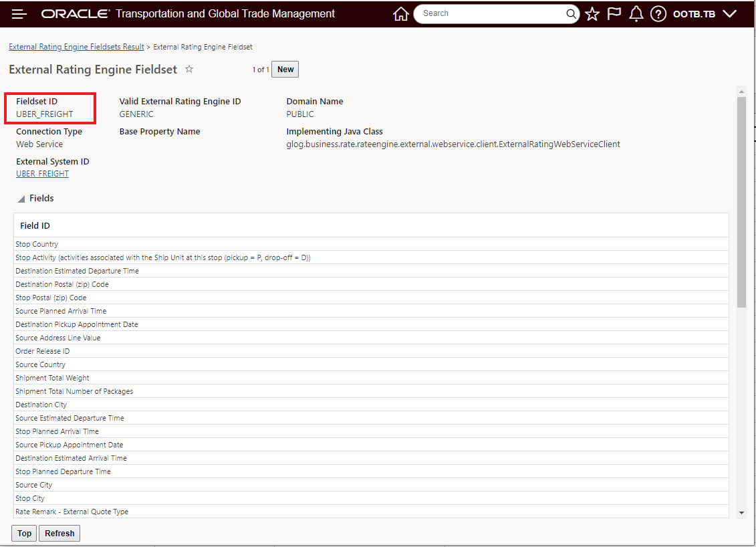The width and height of the screenshot is (756, 547).
Task: Click the Web Service connection type value
Action: [39, 144]
